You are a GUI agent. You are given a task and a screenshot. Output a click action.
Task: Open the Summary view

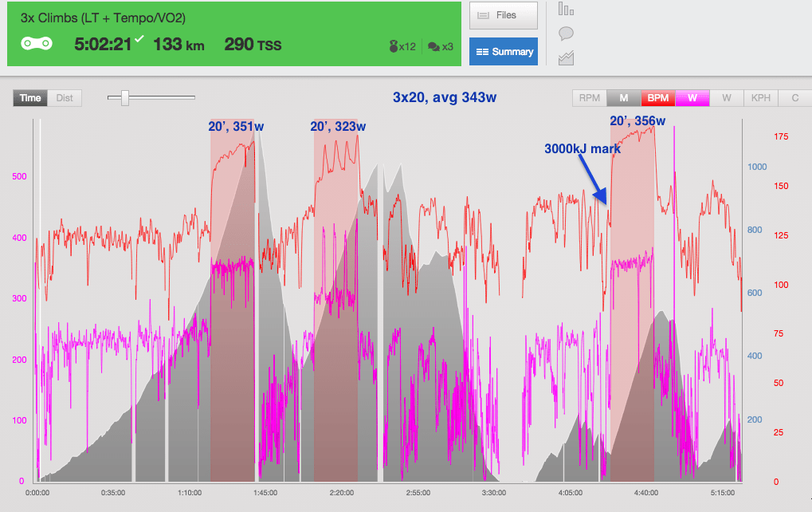tap(504, 51)
